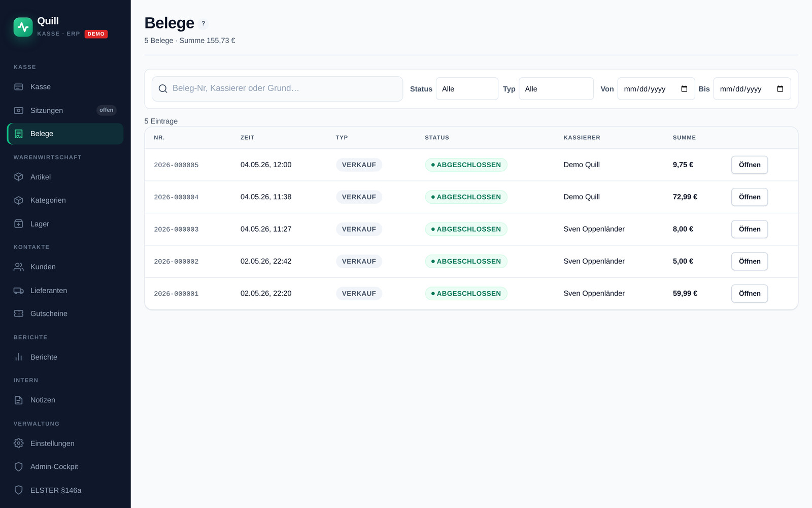Click the Kasse sidebar icon
Image resolution: width=812 pixels, height=508 pixels.
pyautogui.click(x=19, y=87)
